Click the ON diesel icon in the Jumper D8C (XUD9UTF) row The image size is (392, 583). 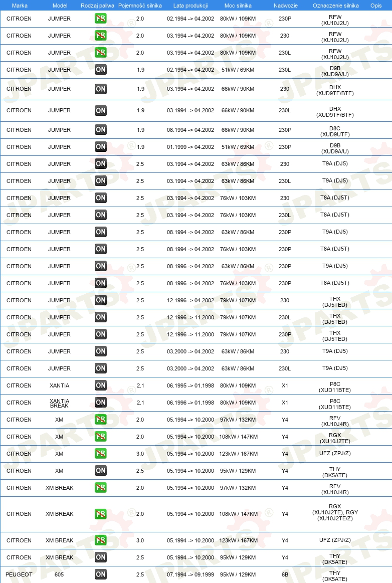[100, 130]
